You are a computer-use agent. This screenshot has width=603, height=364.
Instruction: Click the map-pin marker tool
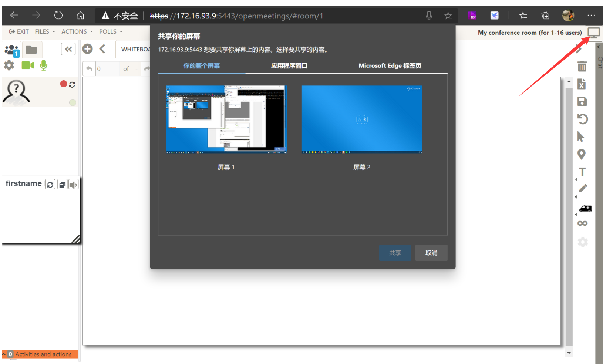[x=582, y=154]
